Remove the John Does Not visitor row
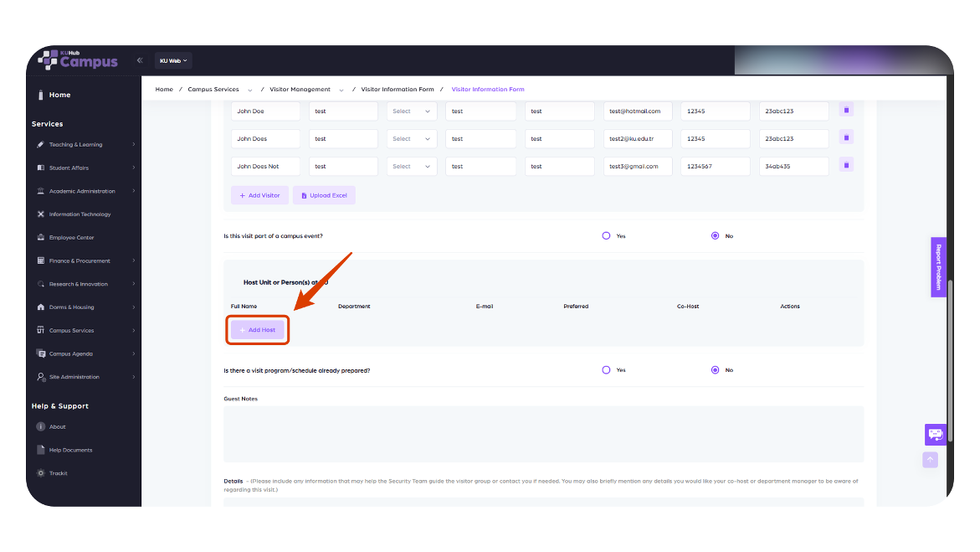The image size is (980, 552). (x=846, y=165)
